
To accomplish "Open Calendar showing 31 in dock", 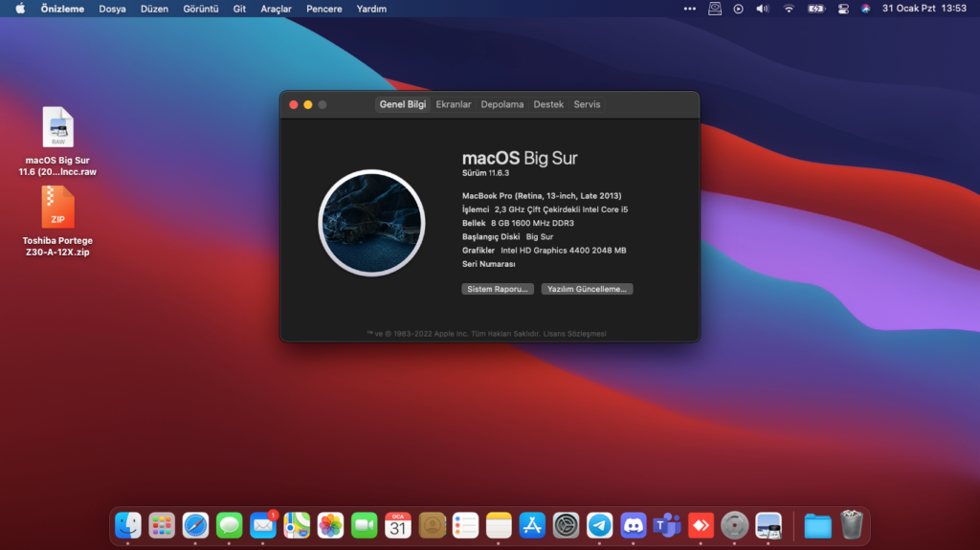I will [398, 526].
